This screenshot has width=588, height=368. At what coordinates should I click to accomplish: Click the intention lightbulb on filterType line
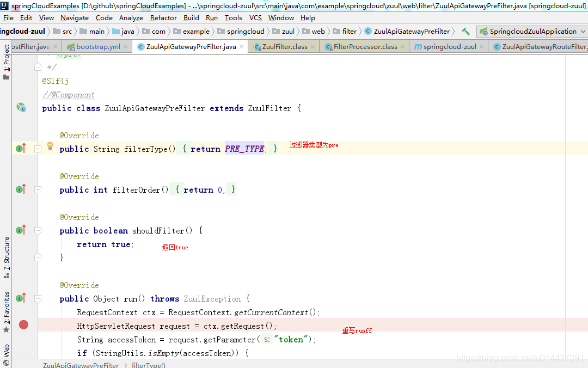coord(50,146)
